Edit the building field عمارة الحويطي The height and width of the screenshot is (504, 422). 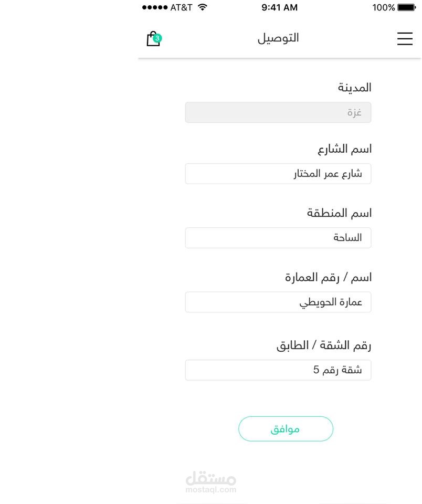(x=278, y=302)
